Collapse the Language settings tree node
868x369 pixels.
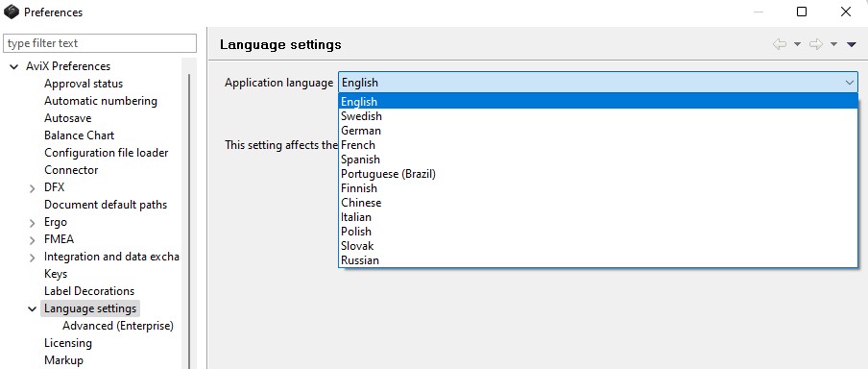(x=33, y=309)
